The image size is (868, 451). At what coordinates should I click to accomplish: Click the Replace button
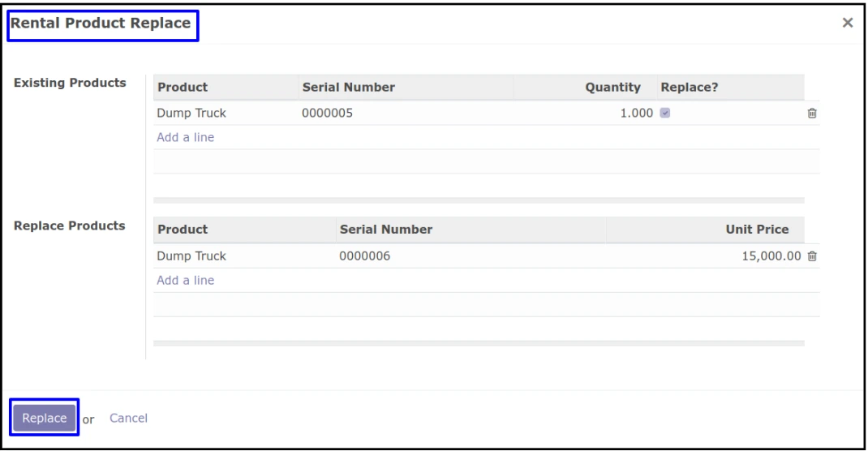coord(45,418)
